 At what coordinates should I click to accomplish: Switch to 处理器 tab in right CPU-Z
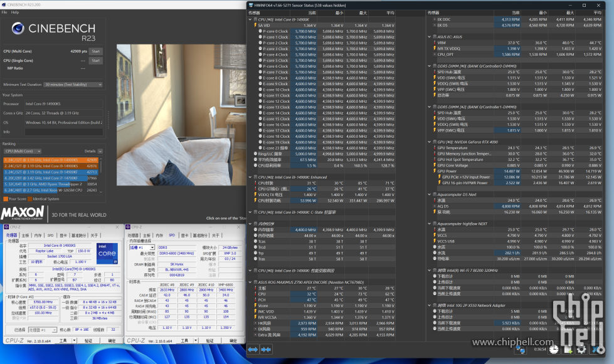pos(133,236)
